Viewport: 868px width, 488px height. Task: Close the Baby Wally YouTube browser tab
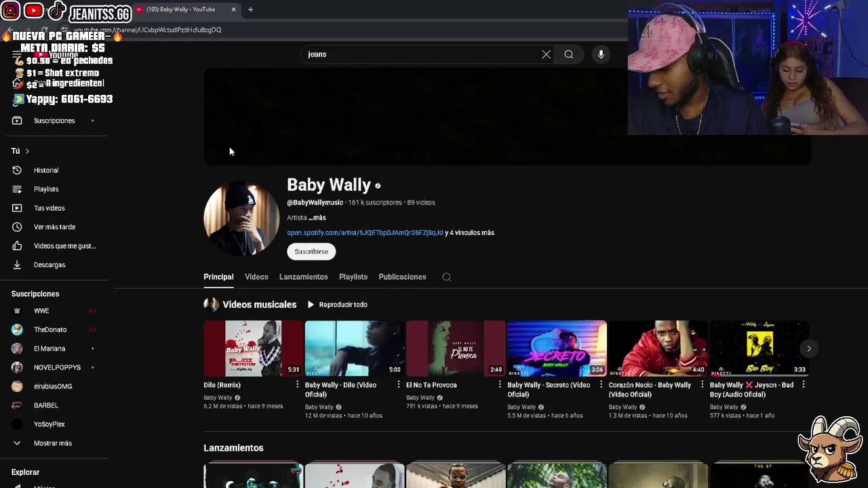[233, 9]
